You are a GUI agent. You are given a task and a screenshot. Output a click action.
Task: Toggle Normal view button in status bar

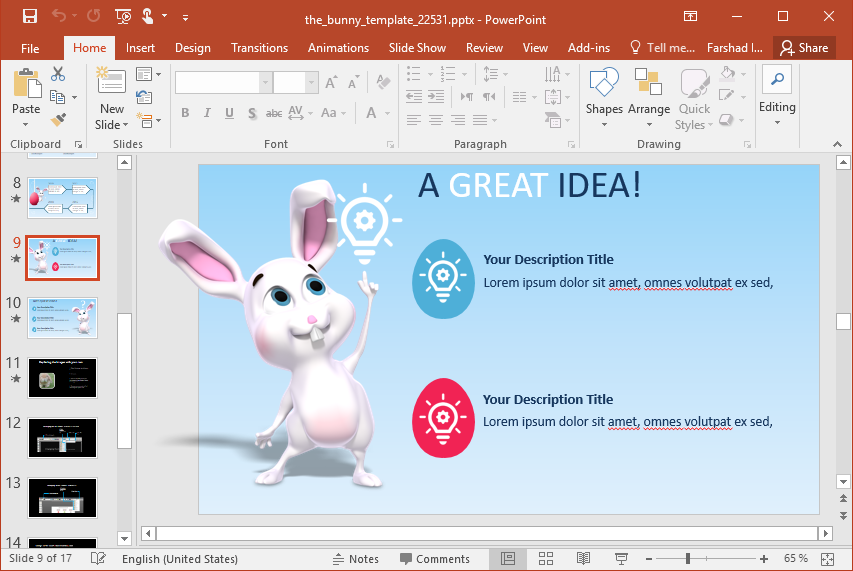click(x=508, y=559)
